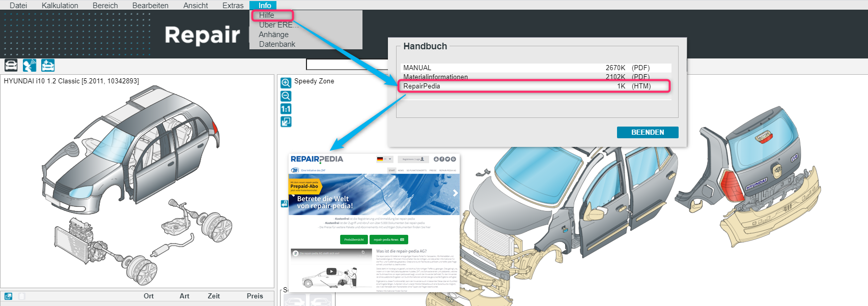Click the car with plus toolbar icon
868x306 pixels.
tap(48, 65)
